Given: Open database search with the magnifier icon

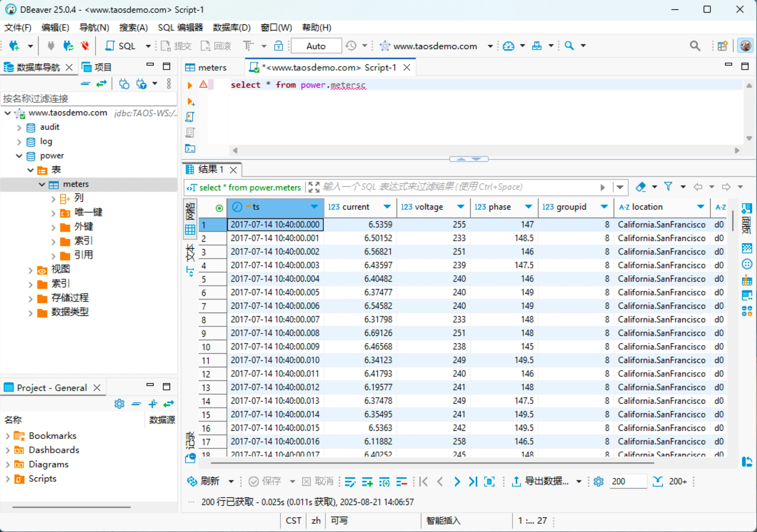Looking at the screenshot, I should [x=695, y=46].
